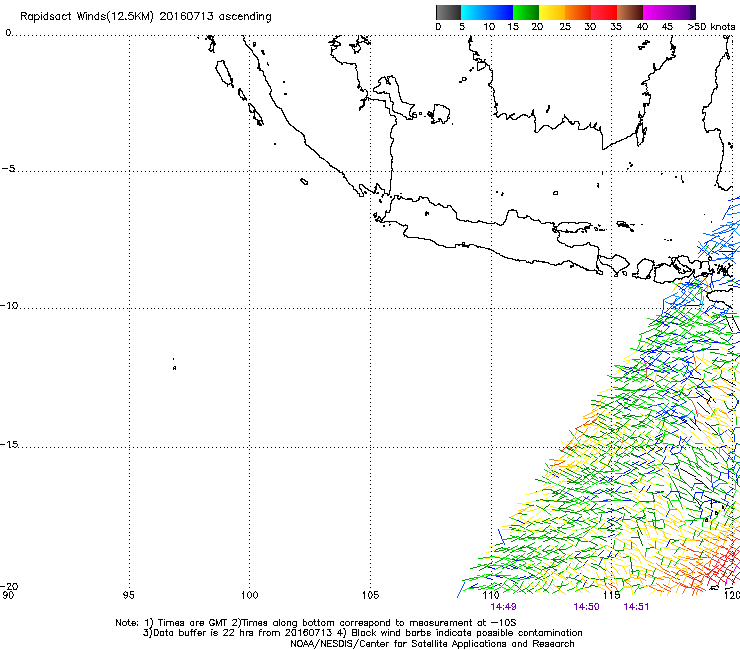The image size is (740, 650).
Task: Click the title text 'Rapidsact Winds(12.5KM) 20160713 ascending'
Action: pos(146,17)
